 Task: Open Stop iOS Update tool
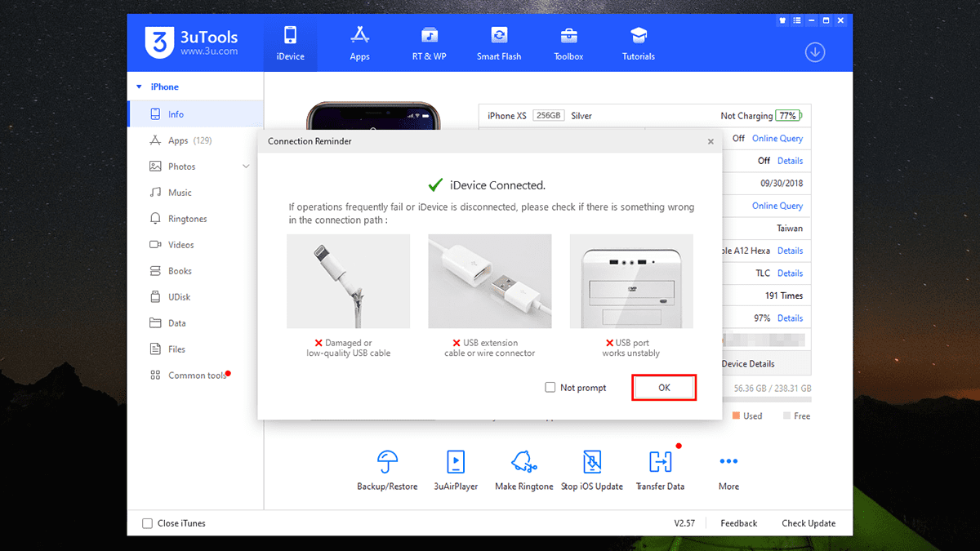(592, 468)
